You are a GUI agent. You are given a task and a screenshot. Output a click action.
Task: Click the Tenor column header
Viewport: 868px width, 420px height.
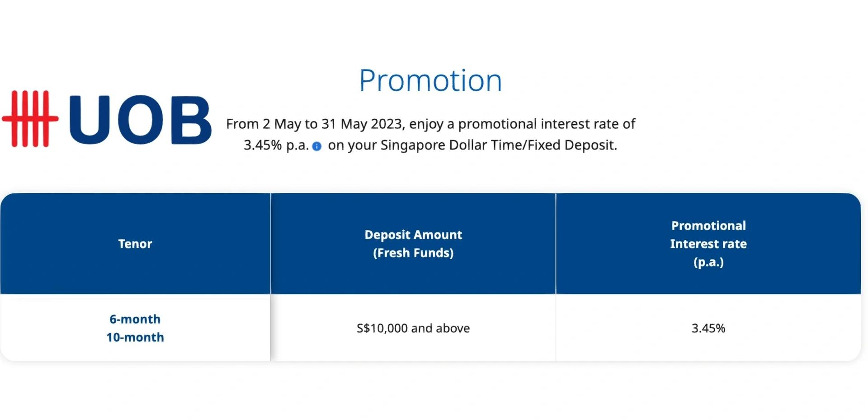click(135, 244)
